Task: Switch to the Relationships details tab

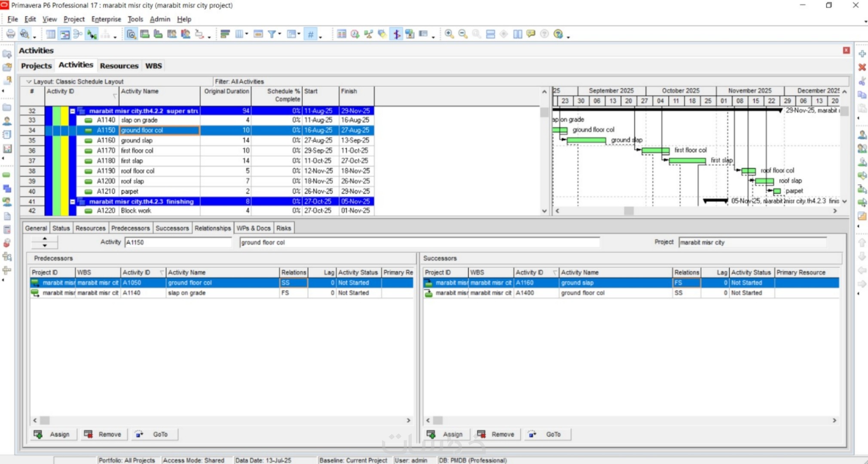Action: 212,228
